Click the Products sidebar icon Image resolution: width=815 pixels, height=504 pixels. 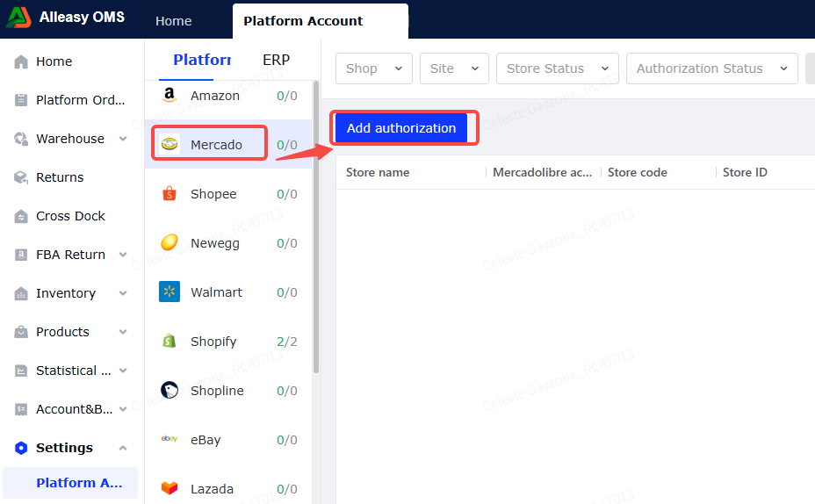(x=21, y=332)
